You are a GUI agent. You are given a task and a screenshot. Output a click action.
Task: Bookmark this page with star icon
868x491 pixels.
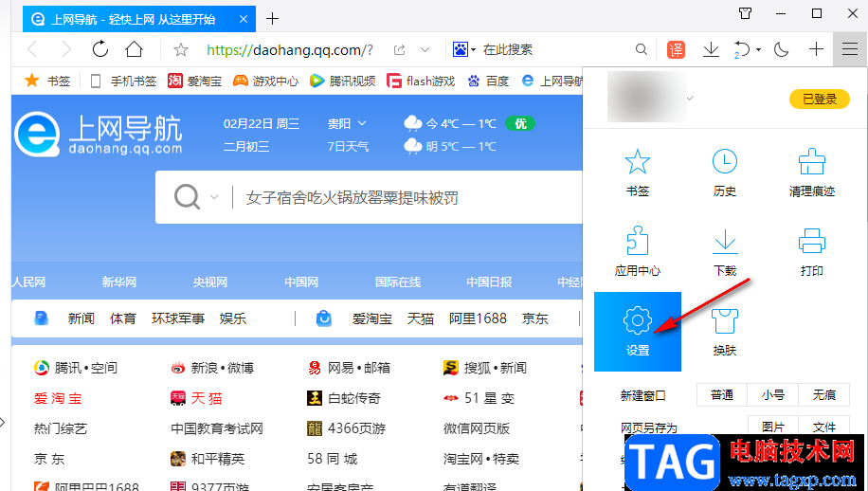180,50
